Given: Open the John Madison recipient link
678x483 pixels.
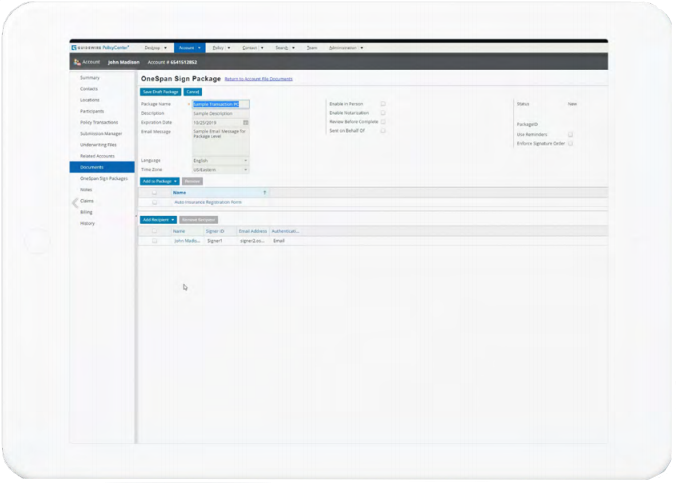Looking at the screenshot, I should point(187,240).
